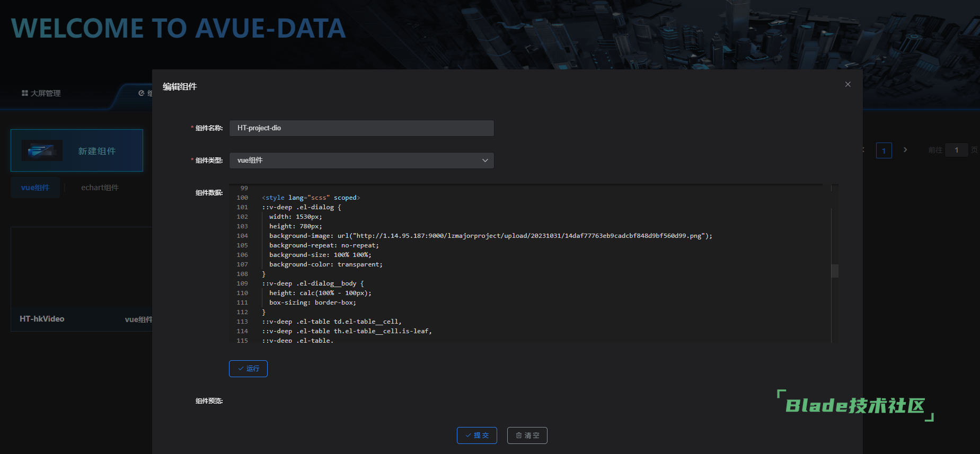
Task: Click the trash icon on 清空 button
Action: click(x=518, y=435)
